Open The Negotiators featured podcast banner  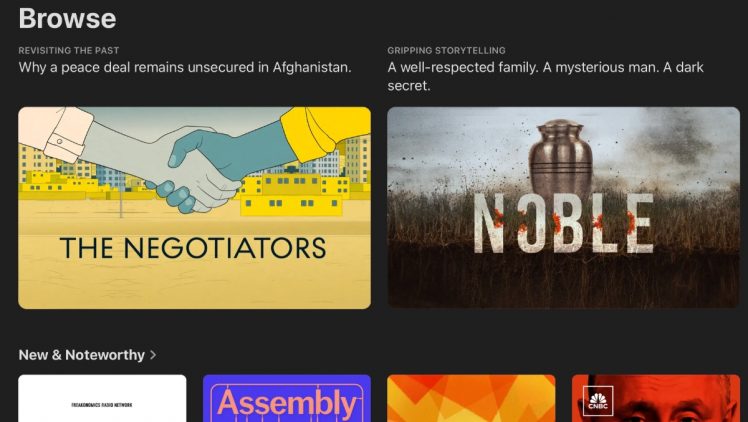pyautogui.click(x=194, y=207)
